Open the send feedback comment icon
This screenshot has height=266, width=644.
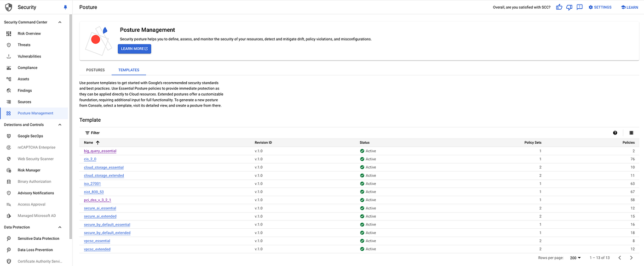coord(580,7)
